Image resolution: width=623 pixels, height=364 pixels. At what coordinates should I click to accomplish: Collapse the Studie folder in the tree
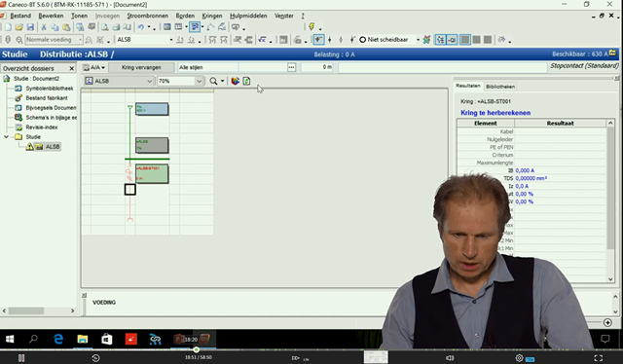[7, 136]
